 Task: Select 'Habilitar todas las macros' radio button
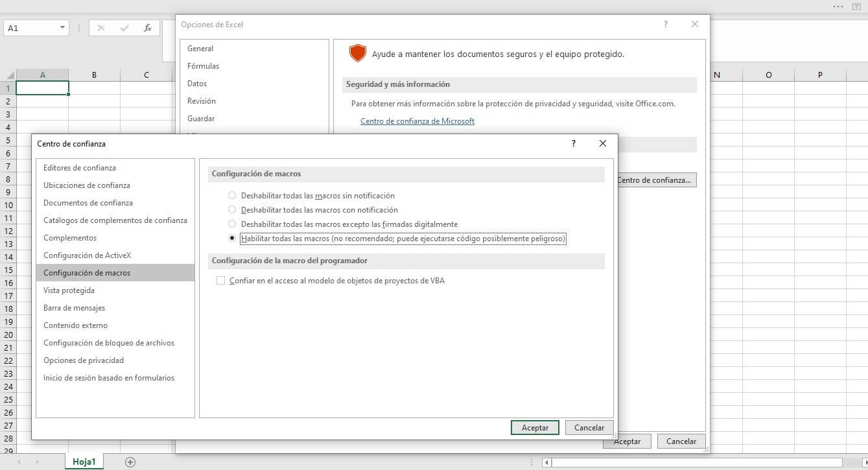click(x=232, y=239)
